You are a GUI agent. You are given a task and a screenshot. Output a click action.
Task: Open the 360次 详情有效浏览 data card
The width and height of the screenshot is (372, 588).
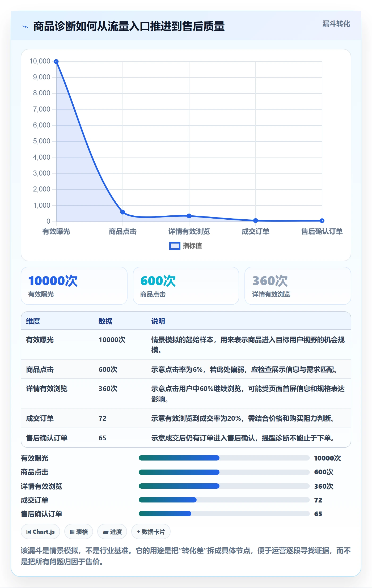pos(298,286)
